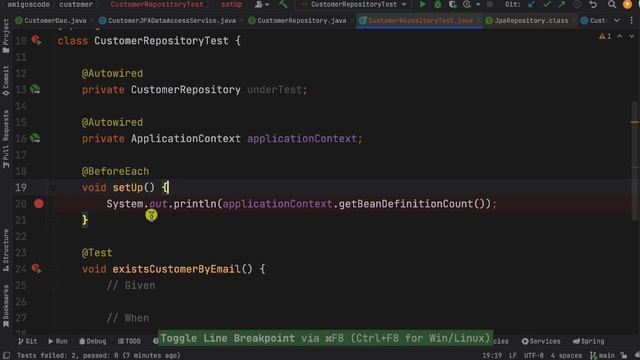This screenshot has height=360, width=640.
Task: Change indent setting 4 spaces
Action: click(x=566, y=356)
